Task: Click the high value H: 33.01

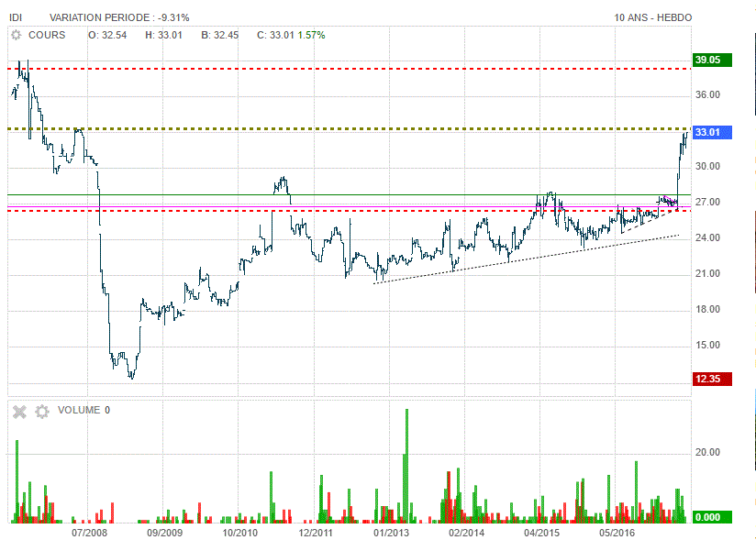Action: tap(164, 35)
